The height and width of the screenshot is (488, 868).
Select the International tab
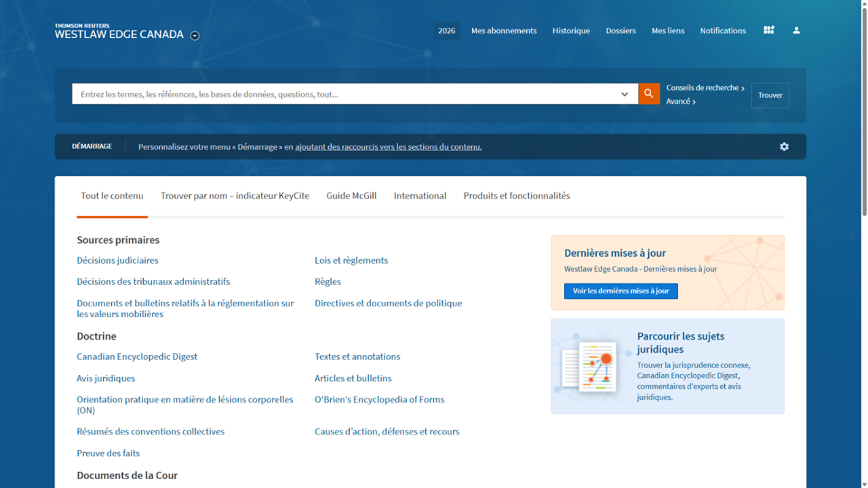[420, 196]
